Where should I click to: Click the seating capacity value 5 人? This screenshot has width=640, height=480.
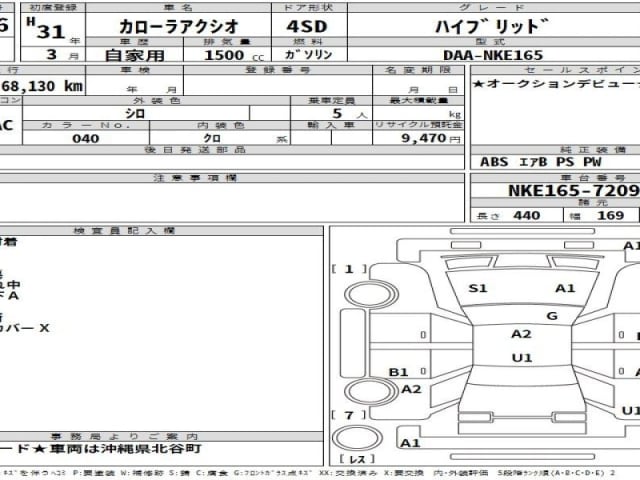click(349, 113)
